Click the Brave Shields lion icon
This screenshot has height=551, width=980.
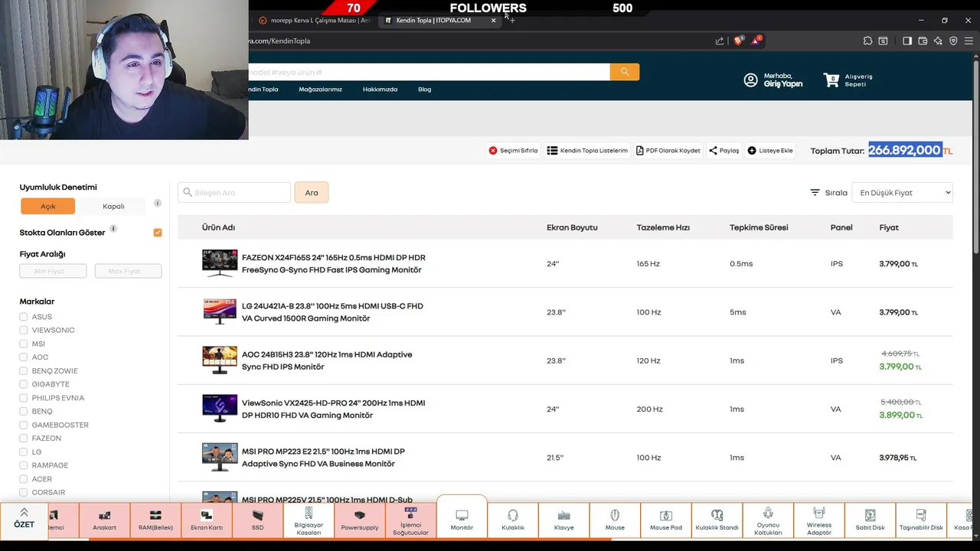pos(738,41)
